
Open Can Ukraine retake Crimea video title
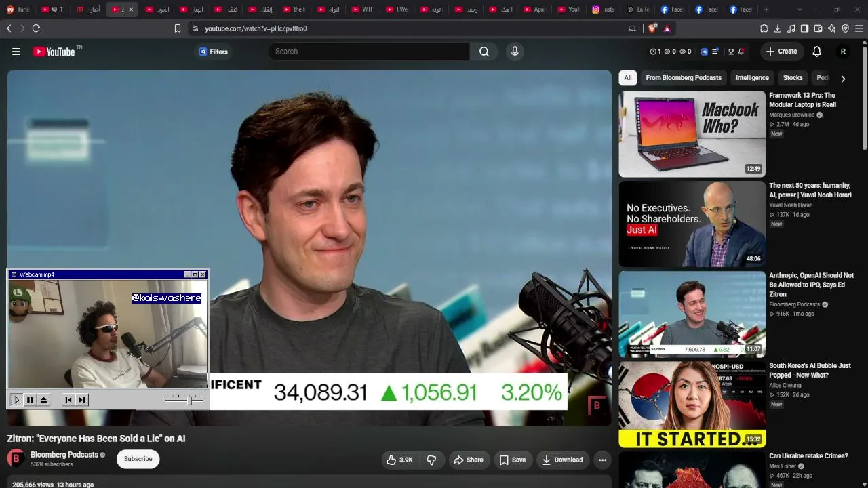(808, 456)
